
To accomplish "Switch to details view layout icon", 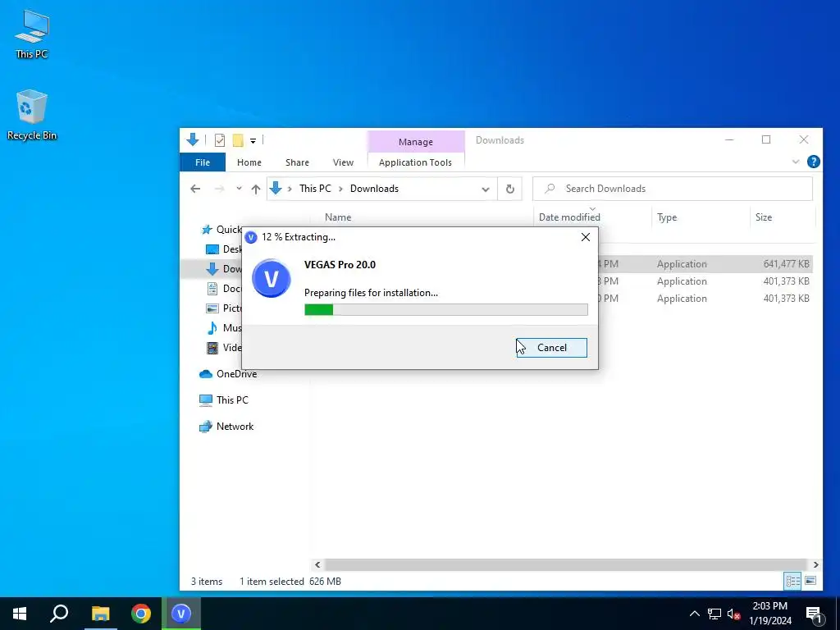I will pyautogui.click(x=793, y=581).
